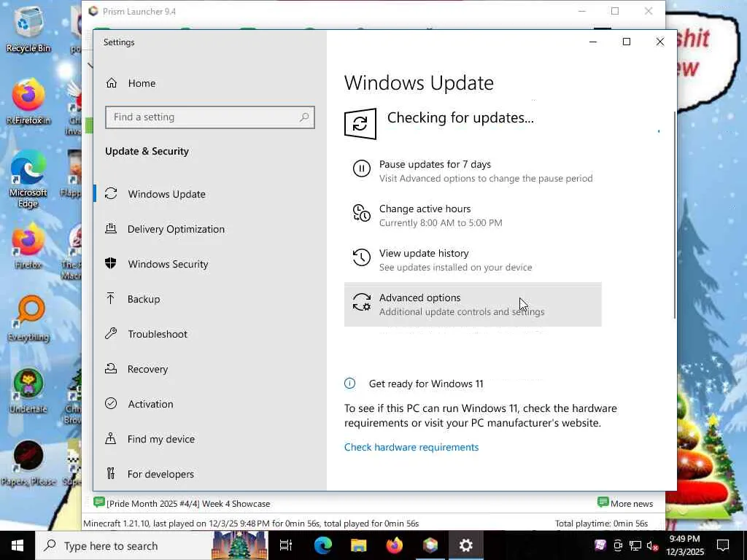The height and width of the screenshot is (560, 747).
Task: Click the Settings window vertical scrollbar
Action: (x=675, y=214)
